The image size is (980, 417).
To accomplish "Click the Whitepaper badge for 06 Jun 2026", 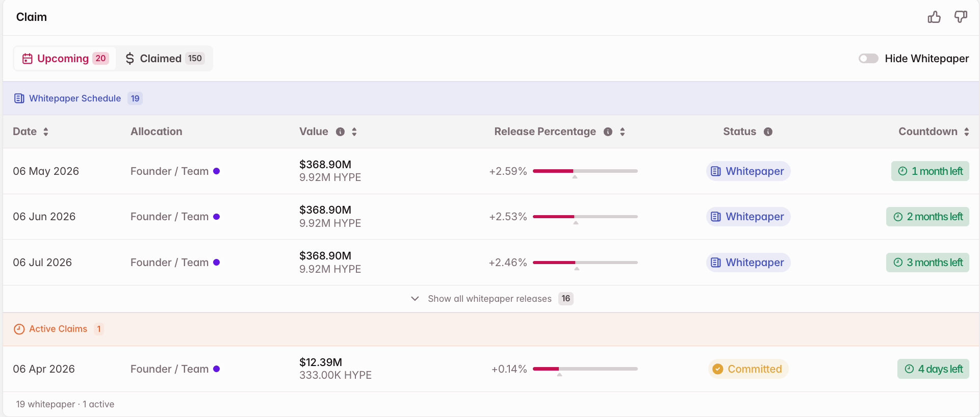I will 748,217.
